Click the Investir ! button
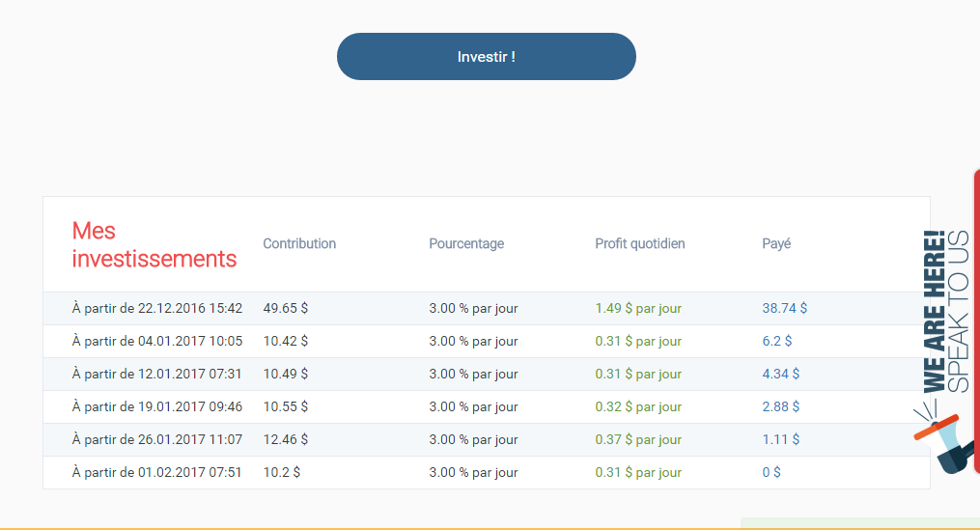Viewport: 980px width, 530px height. click(x=487, y=56)
